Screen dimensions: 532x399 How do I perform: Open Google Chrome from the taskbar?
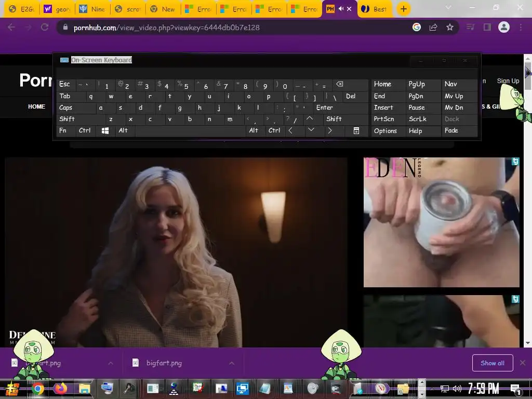38,389
